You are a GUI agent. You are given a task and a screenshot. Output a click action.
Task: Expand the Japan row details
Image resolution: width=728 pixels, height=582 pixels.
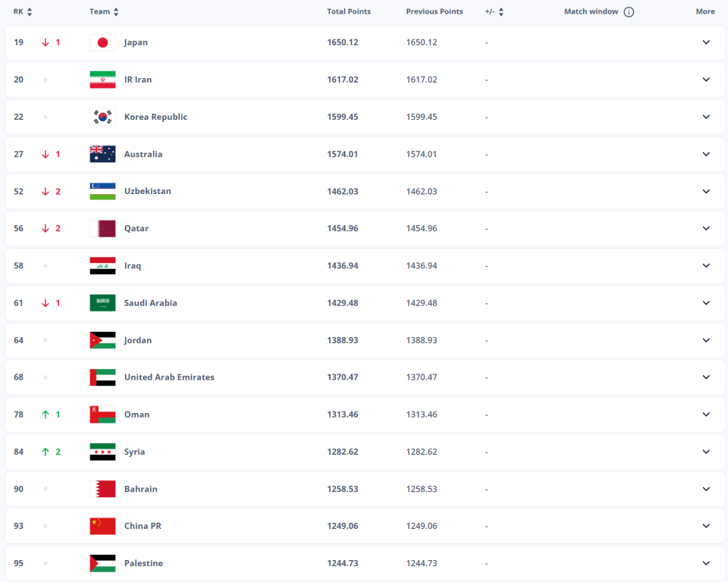point(706,42)
